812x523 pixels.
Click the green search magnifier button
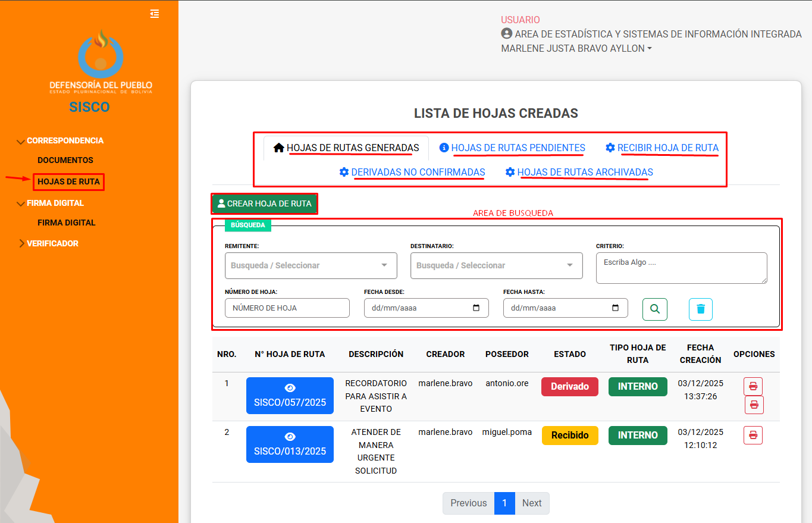(654, 309)
